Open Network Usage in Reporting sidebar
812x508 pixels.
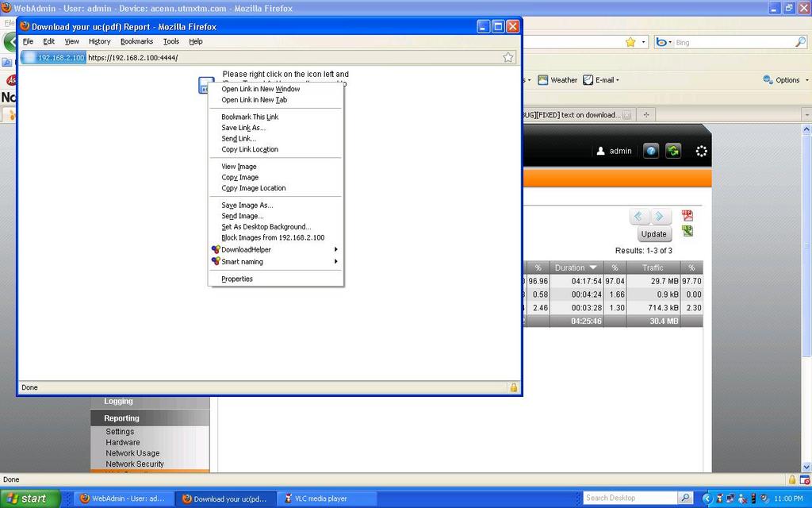(x=132, y=453)
